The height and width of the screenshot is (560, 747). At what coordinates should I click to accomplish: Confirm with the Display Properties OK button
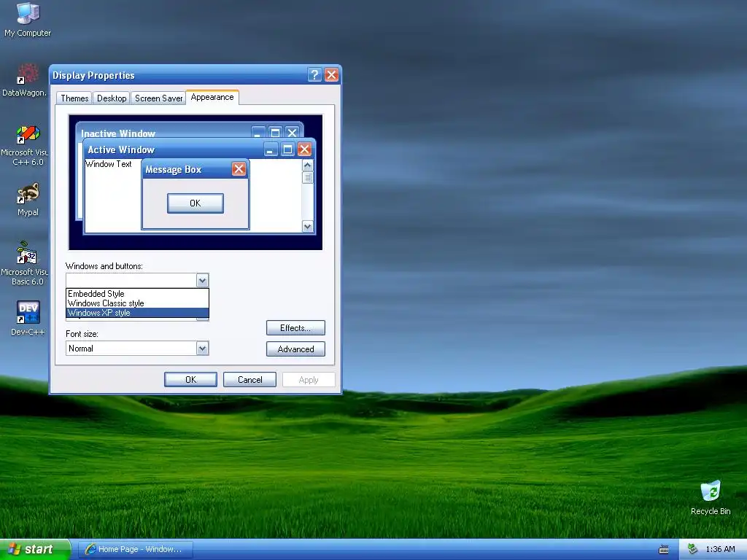tap(190, 379)
